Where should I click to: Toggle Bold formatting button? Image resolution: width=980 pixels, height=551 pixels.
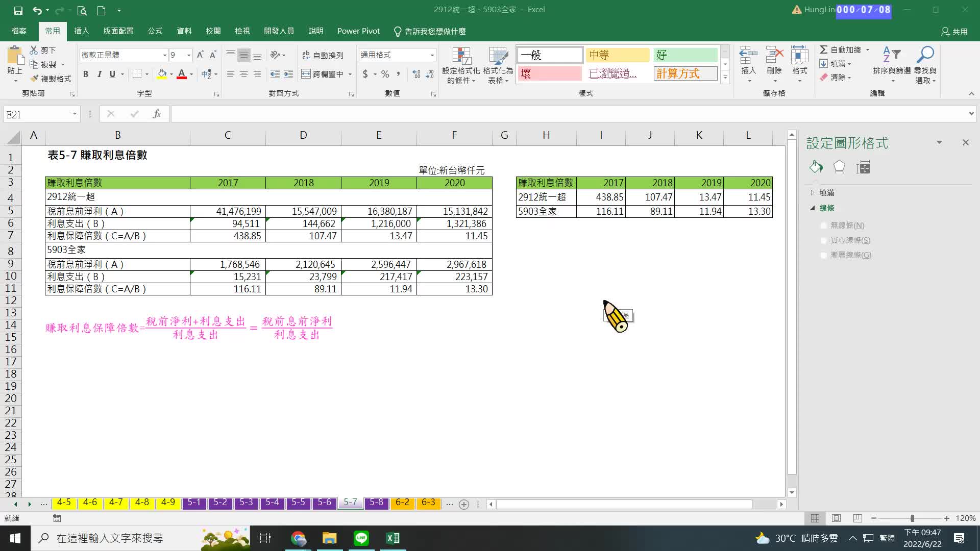(86, 74)
